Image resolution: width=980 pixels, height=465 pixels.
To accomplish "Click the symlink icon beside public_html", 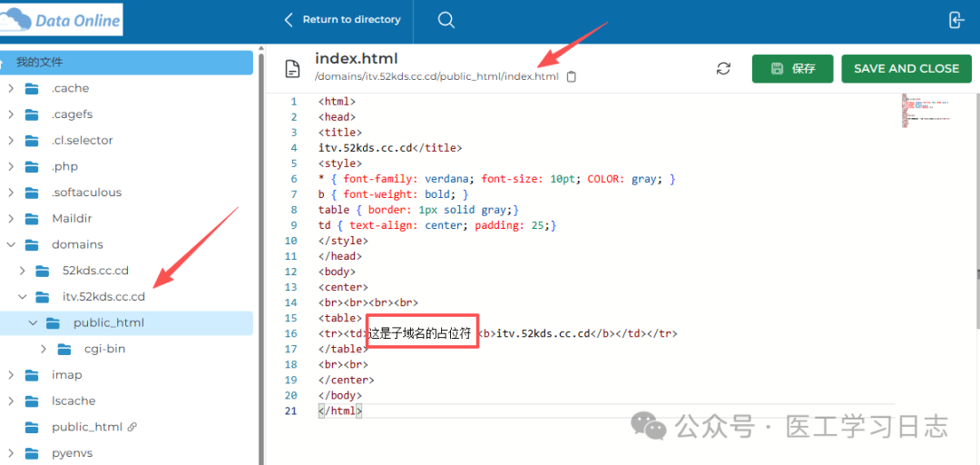I will tap(132, 427).
